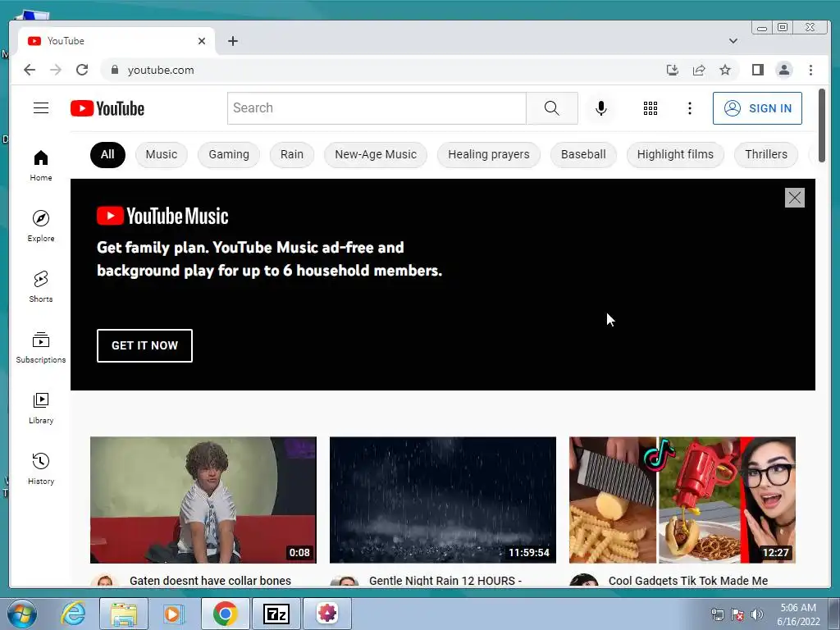Close the YouTube Music banner
This screenshot has width=840, height=630.
[794, 198]
